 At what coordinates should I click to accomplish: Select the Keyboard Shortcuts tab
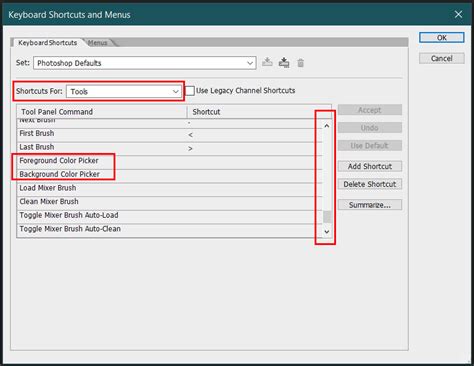pyautogui.click(x=47, y=43)
